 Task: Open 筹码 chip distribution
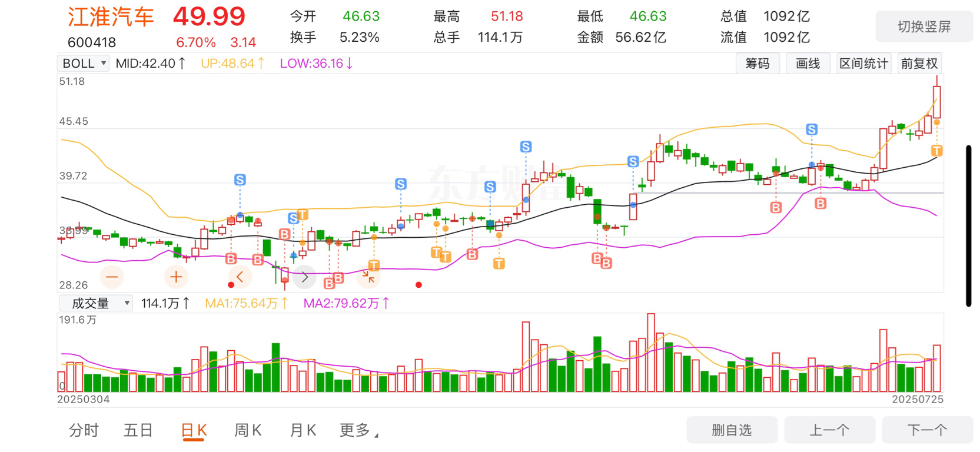tap(758, 63)
